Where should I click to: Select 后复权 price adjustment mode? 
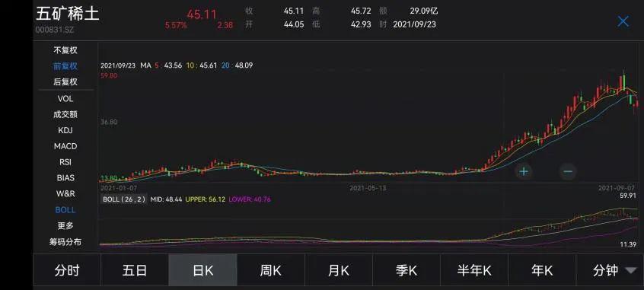[x=65, y=81]
